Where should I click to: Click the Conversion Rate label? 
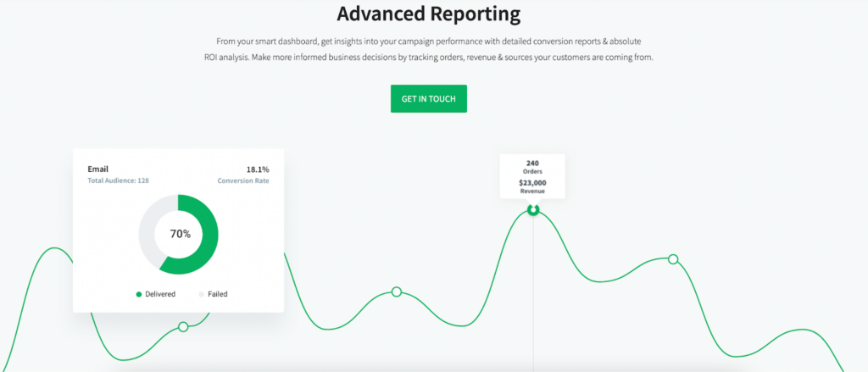click(243, 180)
